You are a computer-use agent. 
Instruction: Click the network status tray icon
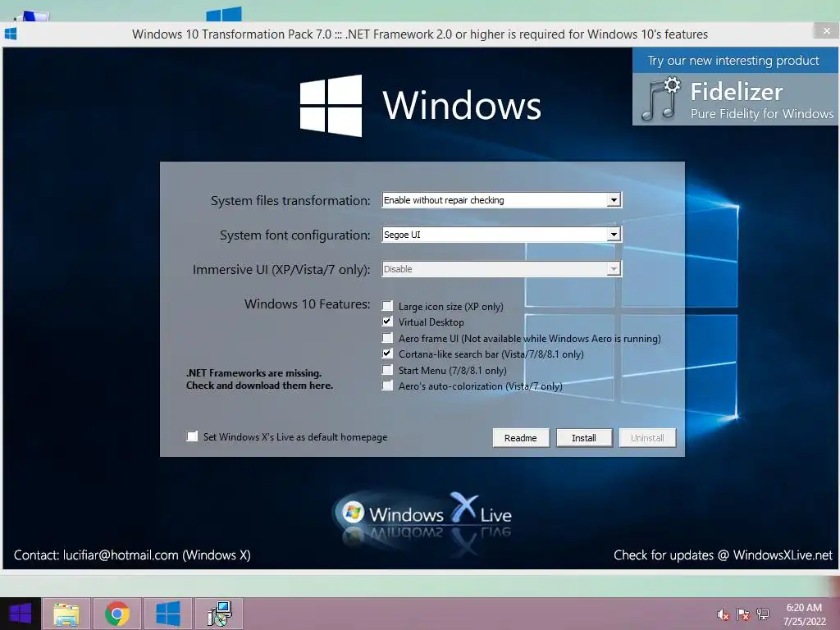pyautogui.click(x=763, y=614)
